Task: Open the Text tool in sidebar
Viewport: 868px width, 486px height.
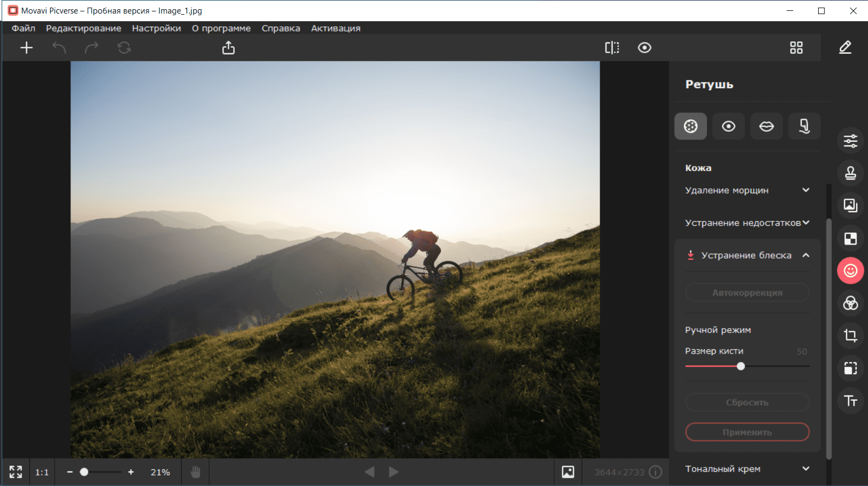Action: [x=850, y=401]
